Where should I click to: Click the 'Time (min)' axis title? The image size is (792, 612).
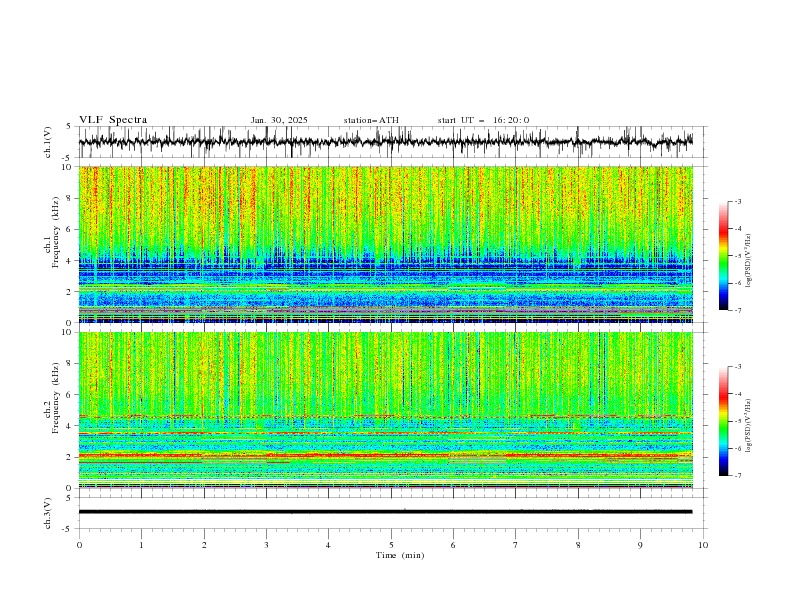400,555
